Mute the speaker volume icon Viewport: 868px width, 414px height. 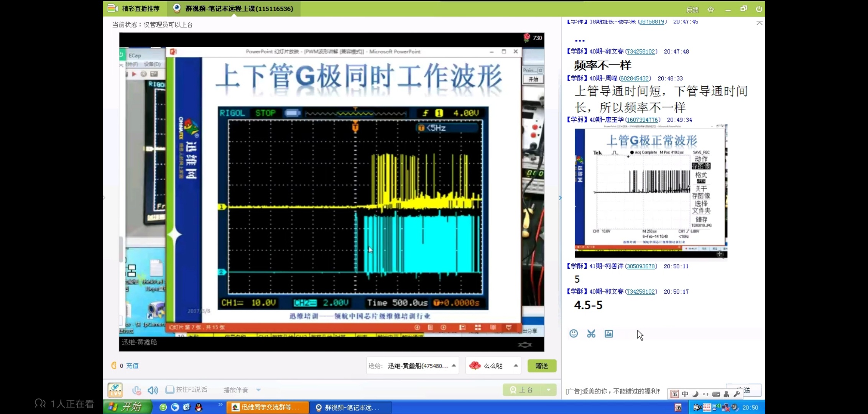[153, 390]
